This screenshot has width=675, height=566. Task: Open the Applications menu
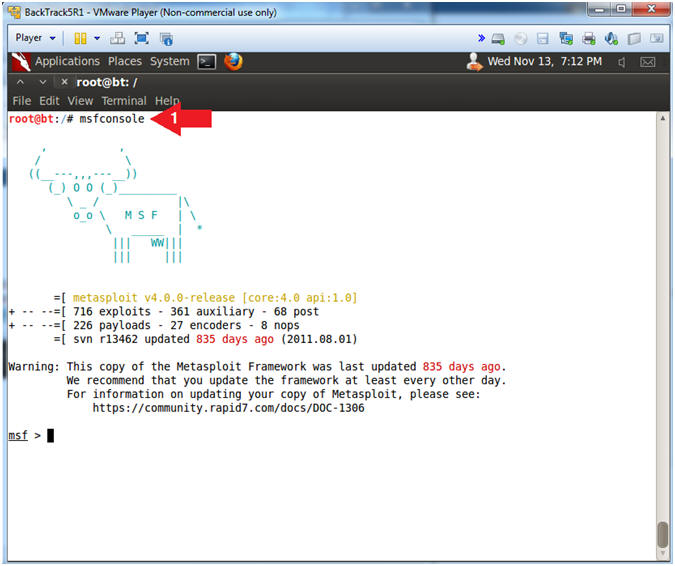[67, 62]
